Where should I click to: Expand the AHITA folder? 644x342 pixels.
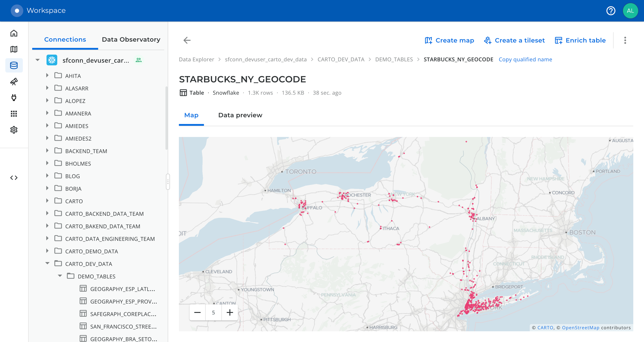coord(47,76)
